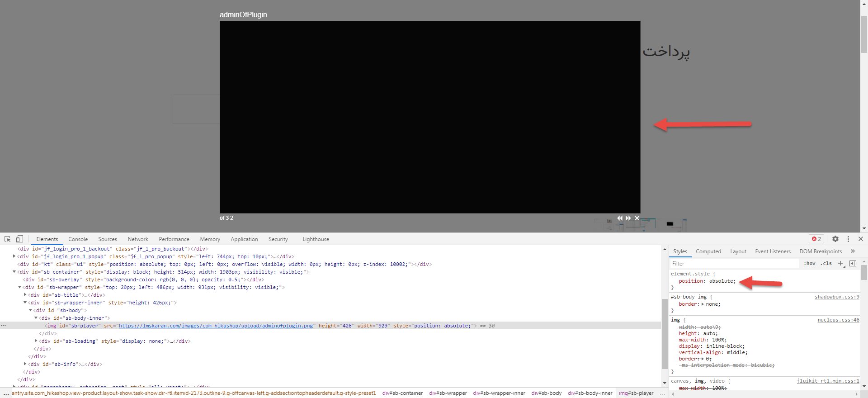Select img#sb-player in the breadcrumb
Viewport: 868px width, 398px height.
[636, 393]
